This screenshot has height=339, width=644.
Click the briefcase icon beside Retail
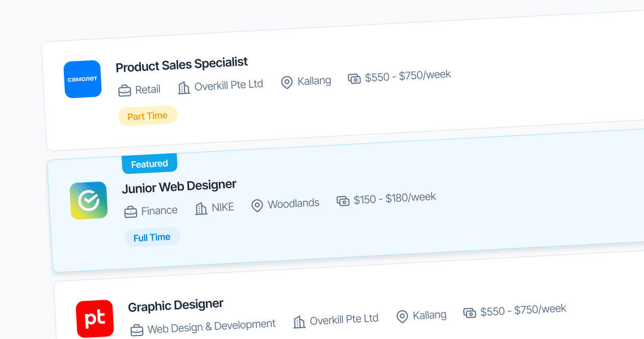(x=125, y=91)
